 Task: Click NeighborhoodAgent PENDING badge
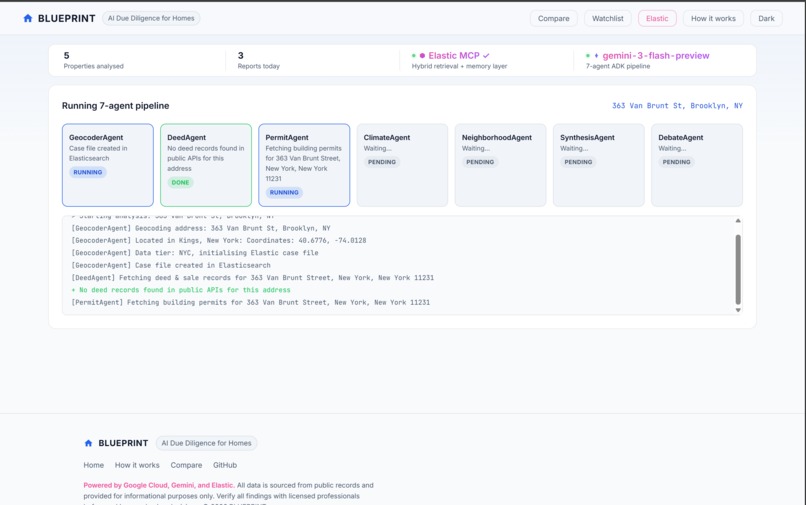(480, 162)
